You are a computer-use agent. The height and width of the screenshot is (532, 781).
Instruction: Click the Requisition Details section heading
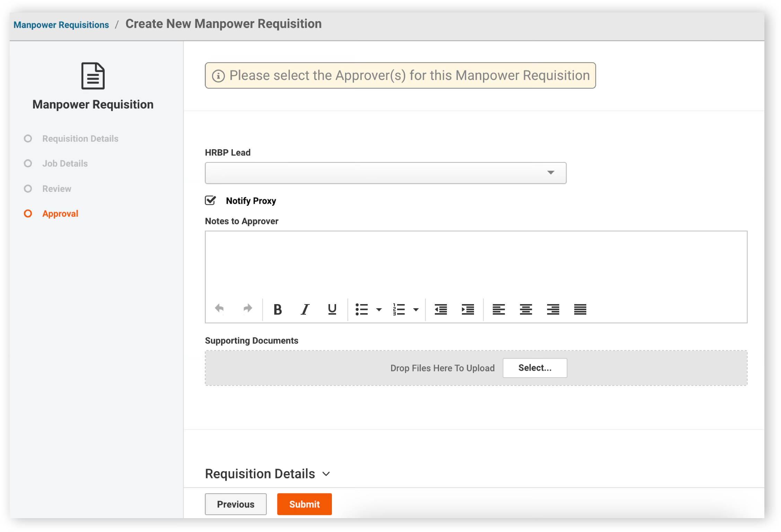tap(260, 474)
